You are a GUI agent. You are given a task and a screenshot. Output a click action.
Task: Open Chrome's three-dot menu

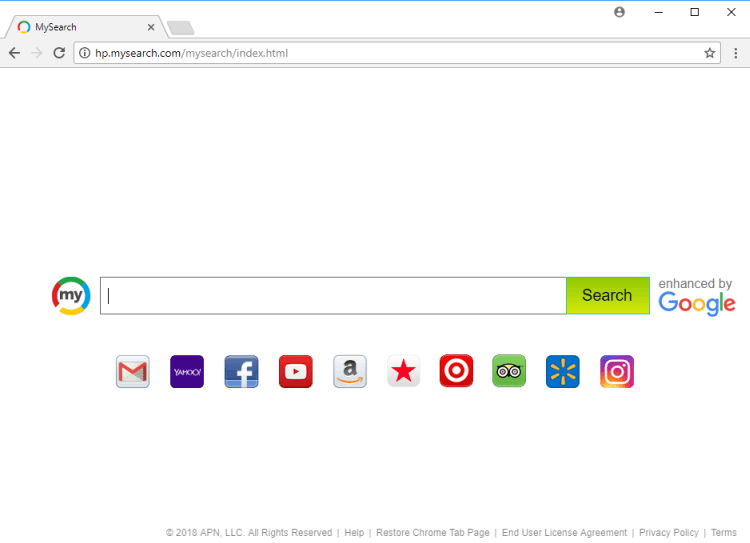click(736, 53)
